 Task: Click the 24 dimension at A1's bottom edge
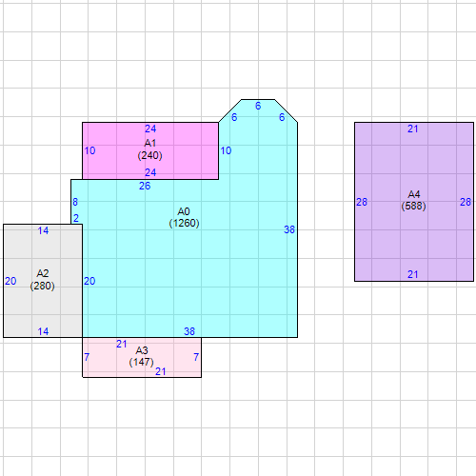(x=150, y=172)
